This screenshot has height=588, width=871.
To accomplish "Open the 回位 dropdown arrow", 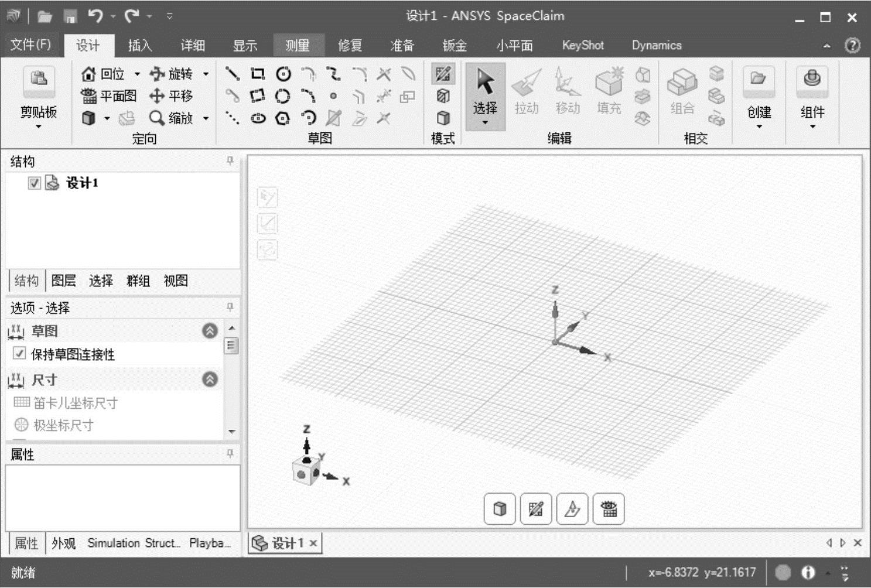I will pyautogui.click(x=137, y=74).
